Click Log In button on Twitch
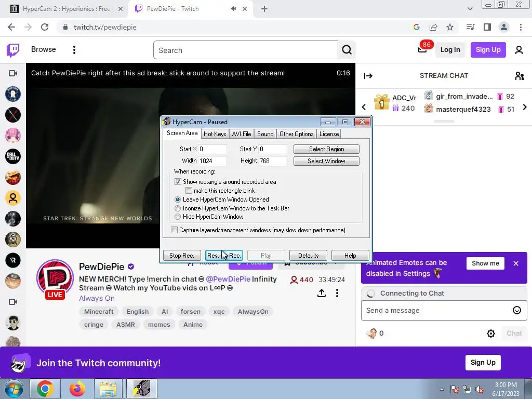 450,49
